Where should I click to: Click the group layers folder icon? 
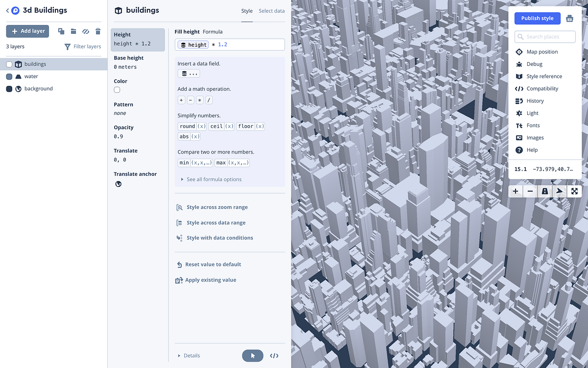tap(73, 31)
